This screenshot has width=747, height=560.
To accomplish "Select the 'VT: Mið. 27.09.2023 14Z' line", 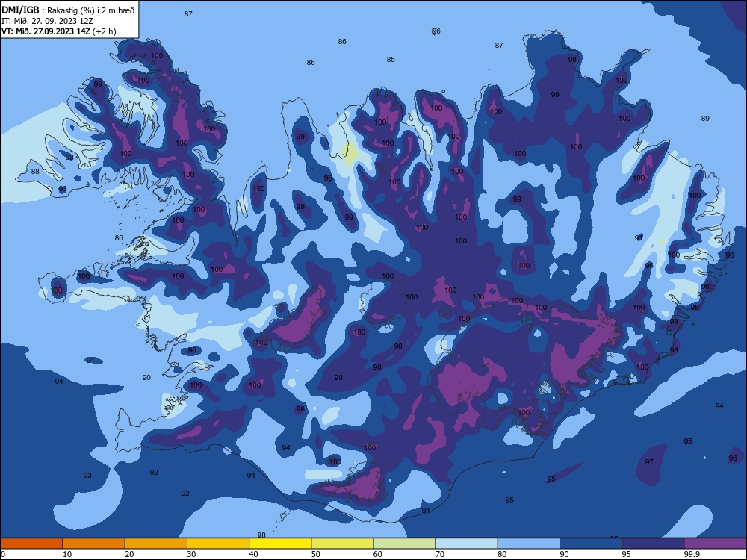I will point(46,31).
